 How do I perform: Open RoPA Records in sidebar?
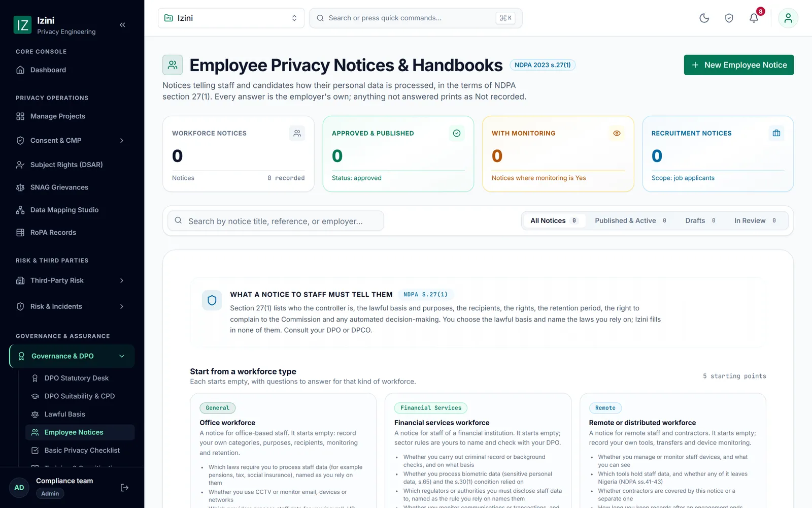(x=72, y=233)
